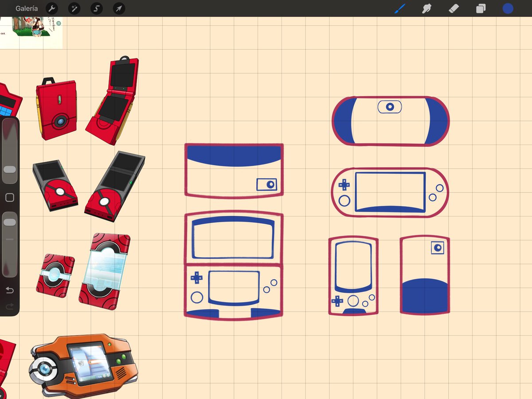Tap the manga page reference thumbnail
This screenshot has height=399, width=532.
coord(31,32)
